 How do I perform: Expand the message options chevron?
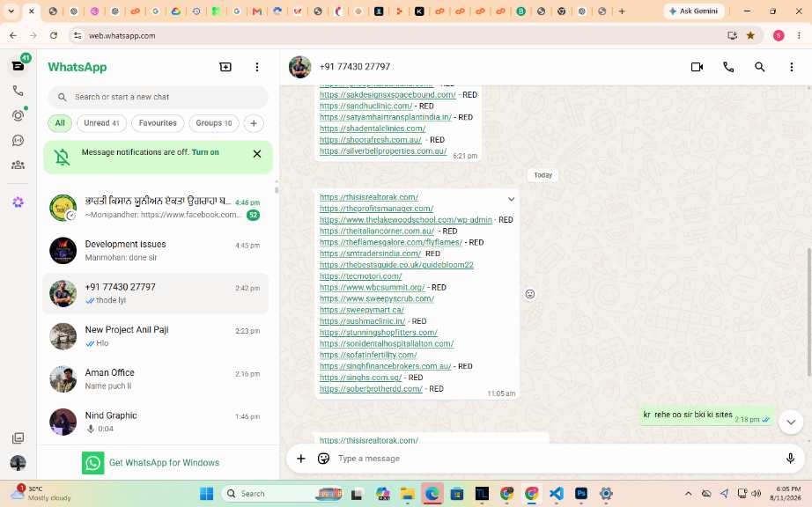[511, 199]
